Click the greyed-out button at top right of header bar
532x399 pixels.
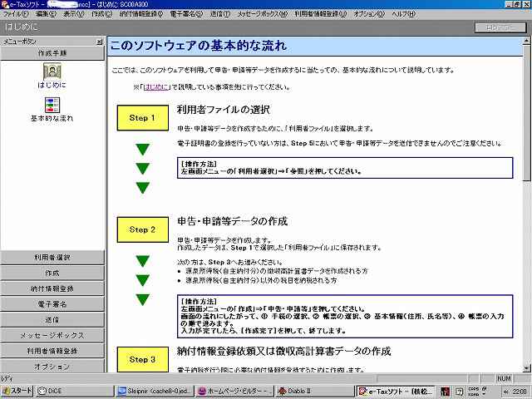[x=500, y=27]
